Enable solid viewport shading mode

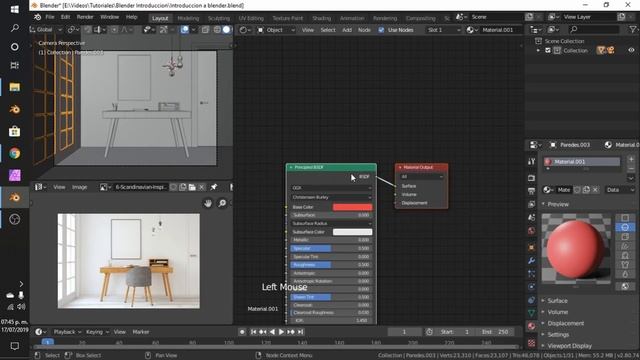[x=226, y=30]
